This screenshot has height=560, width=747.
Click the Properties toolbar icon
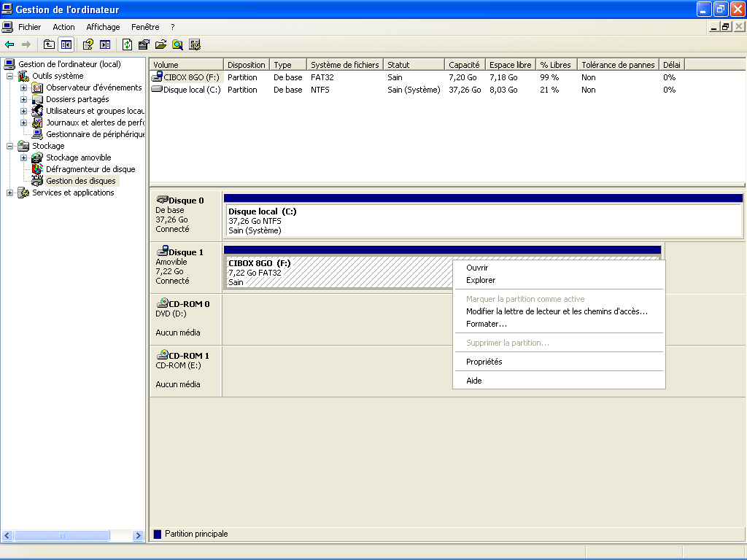144,44
